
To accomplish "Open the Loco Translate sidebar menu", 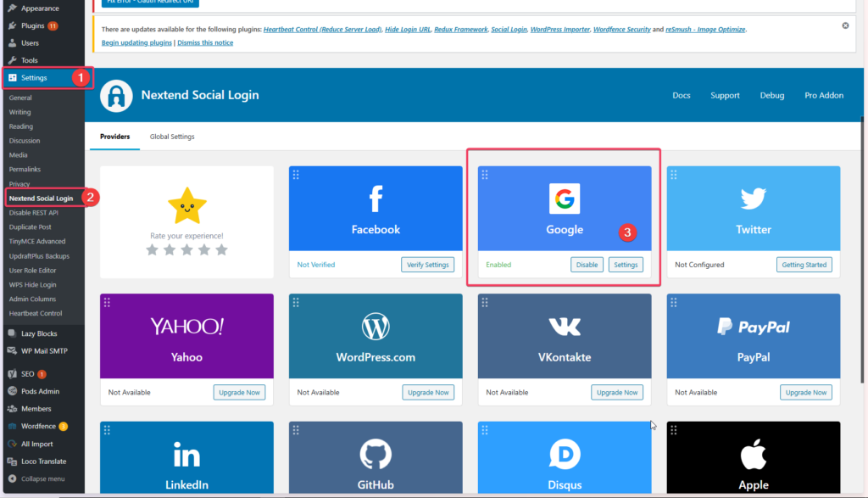I will (44, 462).
